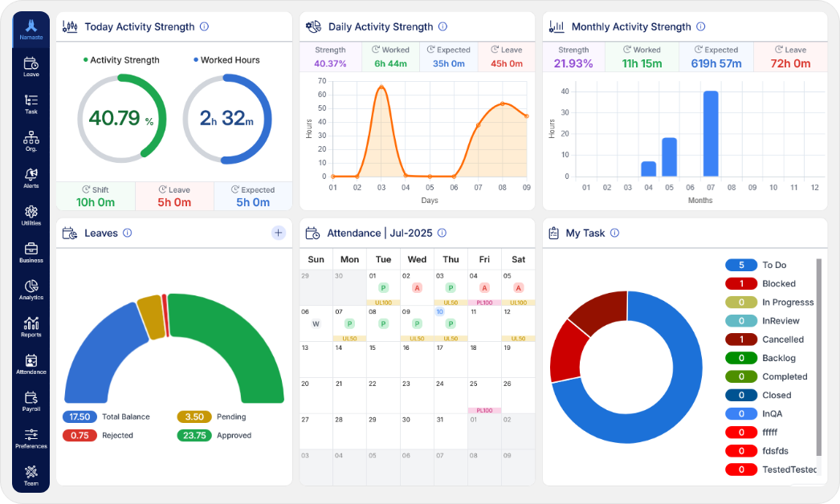Image resolution: width=840 pixels, height=504 pixels.
Task: Open Alerts bell icon in sidebar
Action: [31, 177]
